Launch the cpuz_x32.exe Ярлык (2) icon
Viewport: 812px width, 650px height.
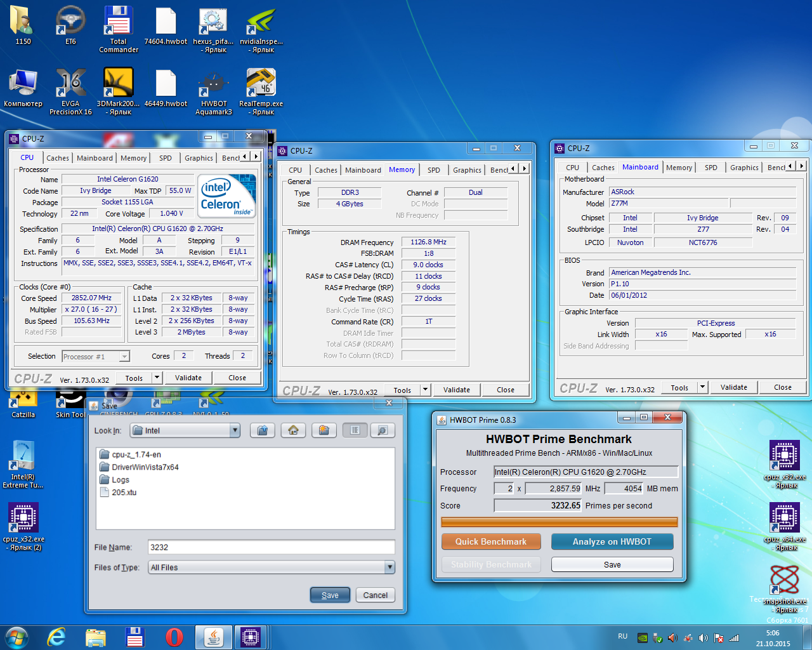(23, 527)
